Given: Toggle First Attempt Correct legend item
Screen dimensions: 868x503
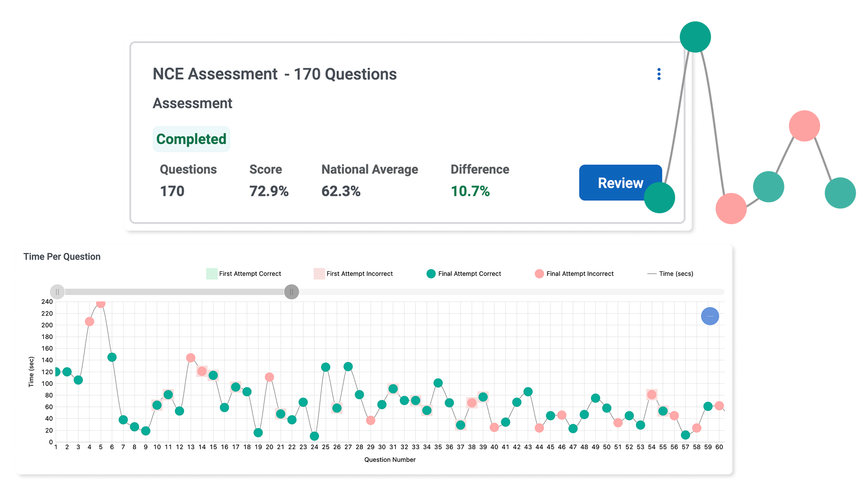Looking at the screenshot, I should [244, 274].
